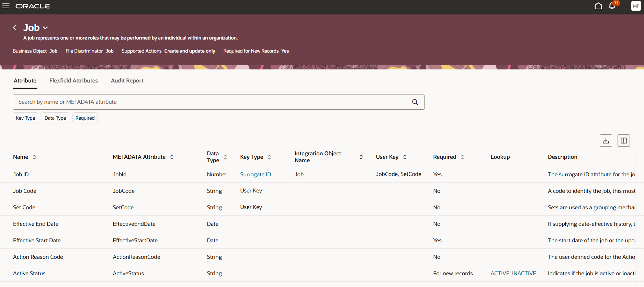The width and height of the screenshot is (644, 287).
Task: Go to the Home icon
Action: [x=598, y=6]
